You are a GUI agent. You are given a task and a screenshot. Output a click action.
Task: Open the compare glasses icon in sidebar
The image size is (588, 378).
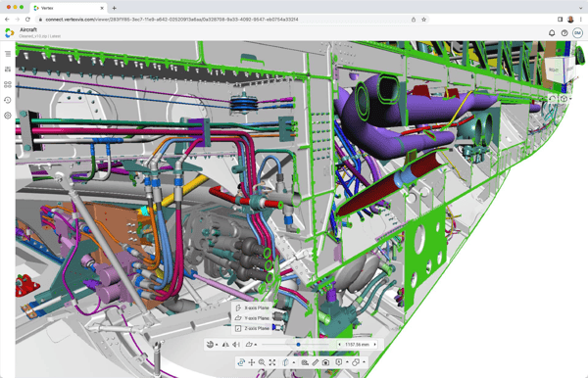coord(8,84)
